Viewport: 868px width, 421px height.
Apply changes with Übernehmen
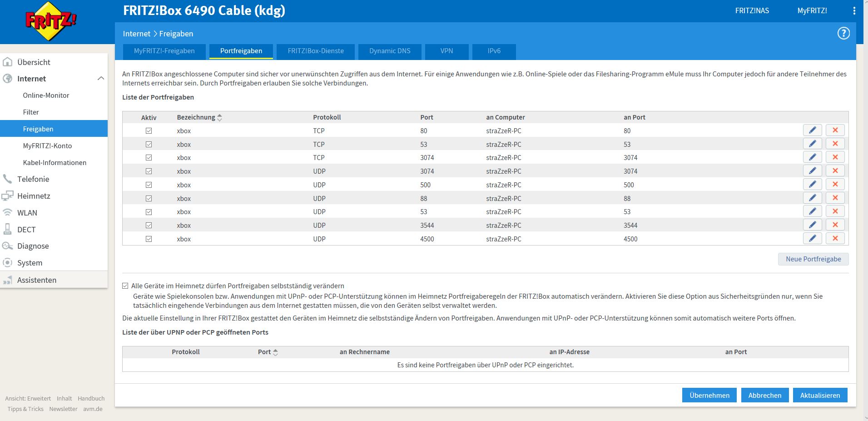point(709,395)
